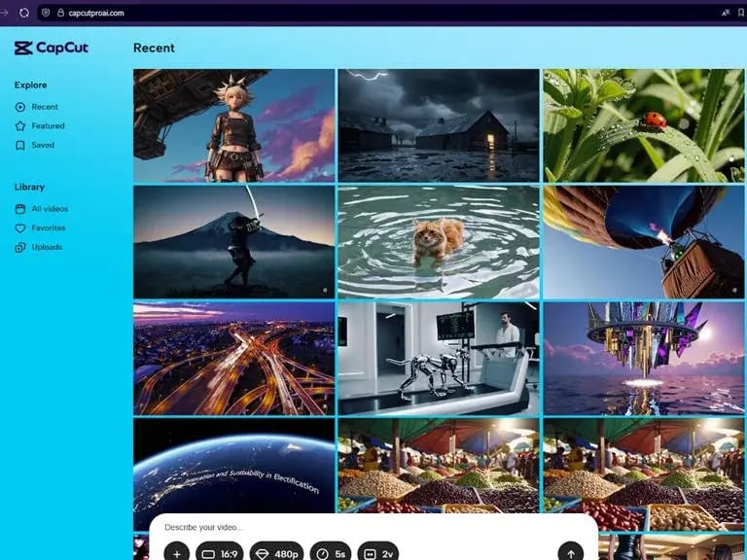This screenshot has width=747, height=560.
Task: Open the floating crystal city thumbnail
Action: [644, 359]
